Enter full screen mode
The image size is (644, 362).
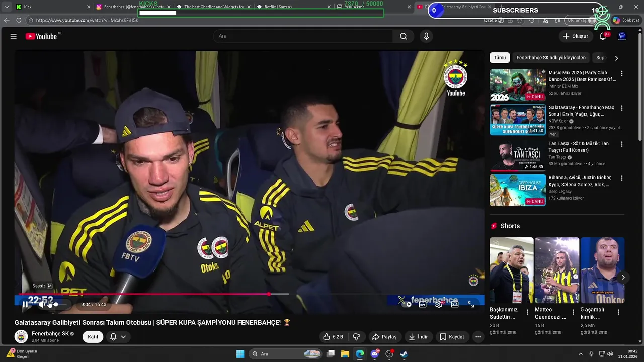click(x=471, y=304)
